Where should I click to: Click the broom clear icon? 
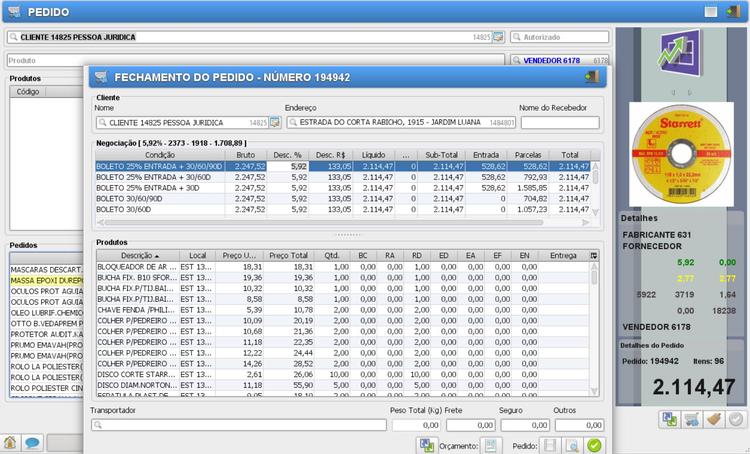coord(712,420)
